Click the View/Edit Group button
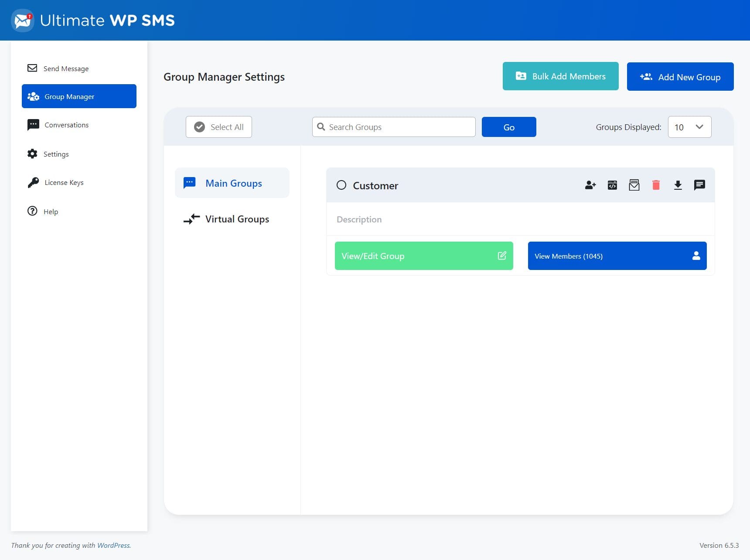Image resolution: width=750 pixels, height=560 pixels. [424, 256]
